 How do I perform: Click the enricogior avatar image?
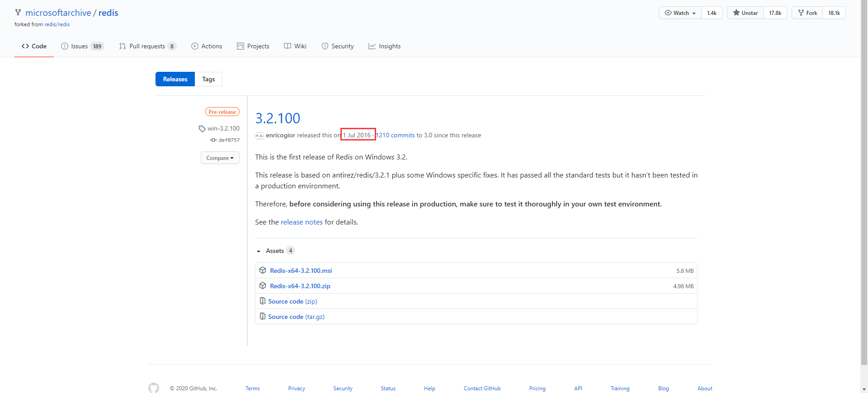(259, 136)
